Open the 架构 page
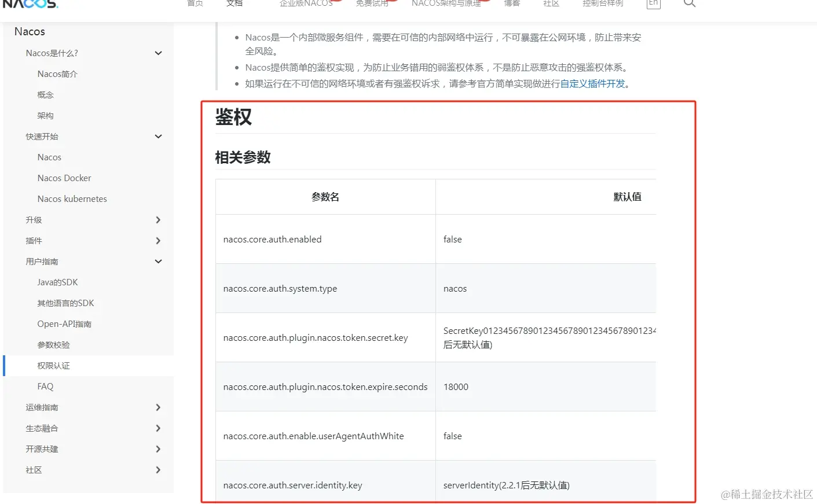Viewport: 817px width, 504px height. pos(45,116)
